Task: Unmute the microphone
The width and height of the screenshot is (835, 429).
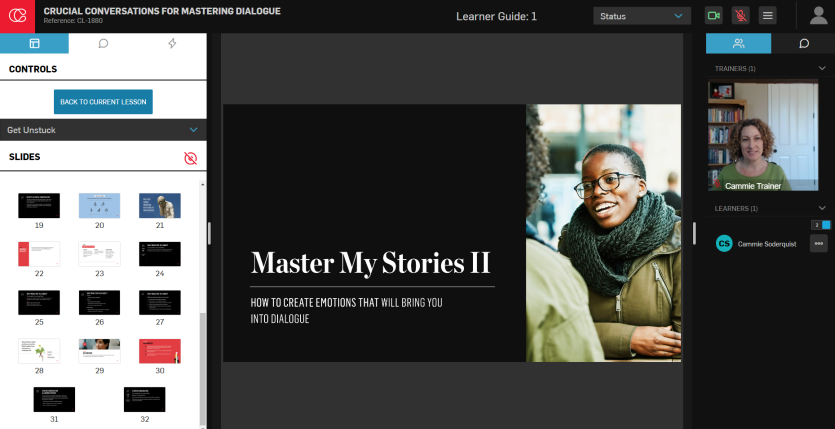Action: (x=740, y=16)
